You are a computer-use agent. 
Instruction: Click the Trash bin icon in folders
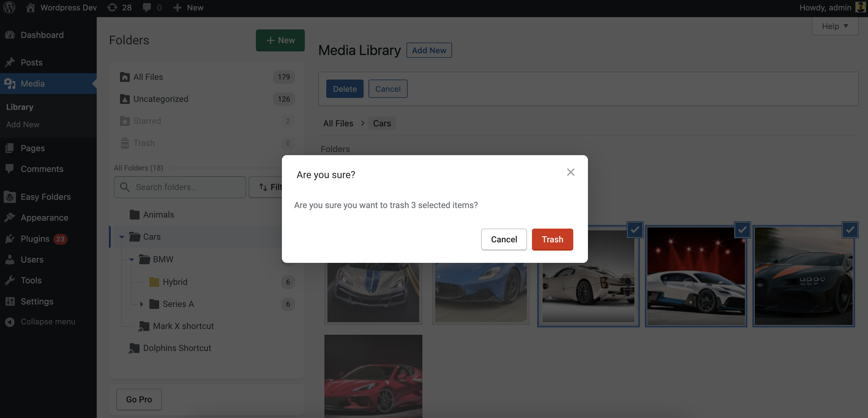tap(125, 143)
